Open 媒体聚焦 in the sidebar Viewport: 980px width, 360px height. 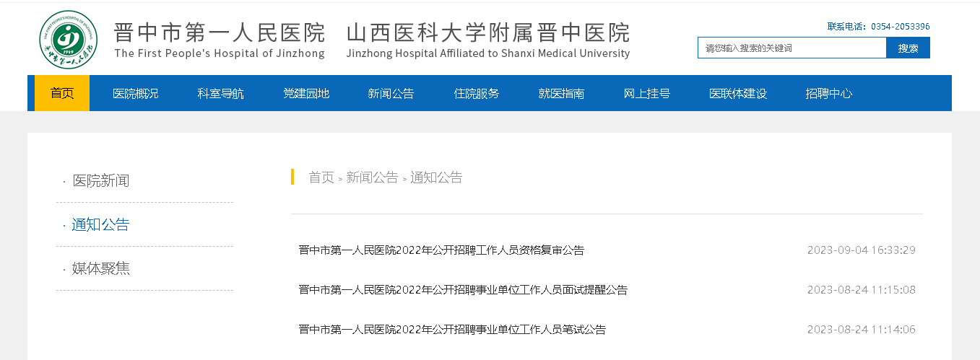[100, 268]
